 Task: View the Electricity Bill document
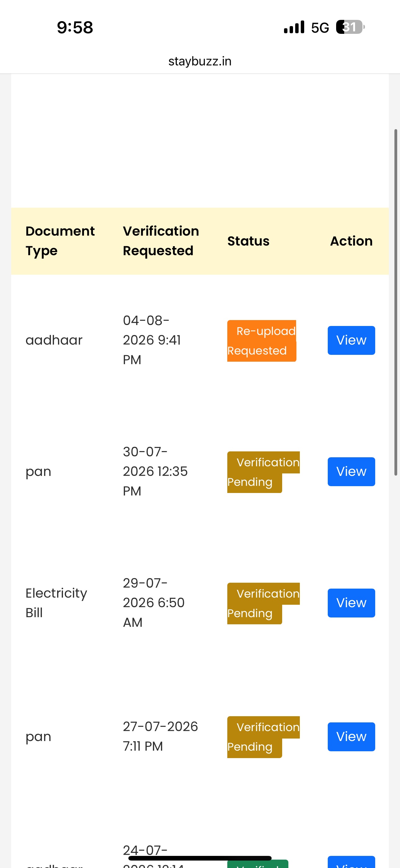pos(351,603)
